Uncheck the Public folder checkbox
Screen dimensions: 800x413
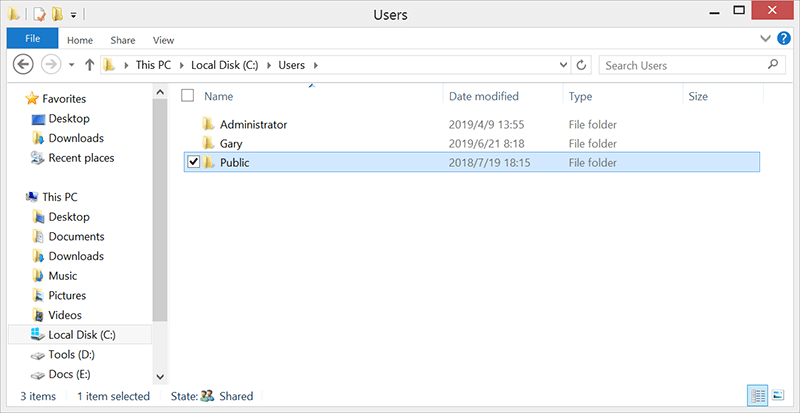pyautogui.click(x=193, y=162)
